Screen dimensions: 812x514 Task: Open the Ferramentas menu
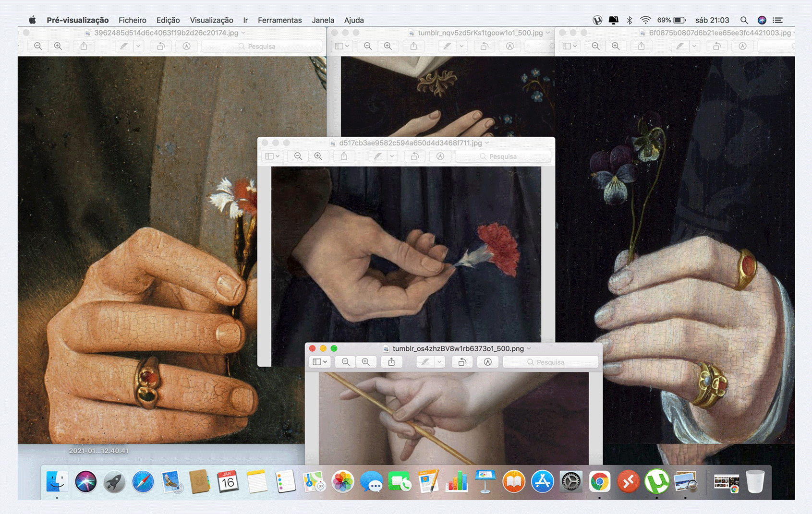279,20
